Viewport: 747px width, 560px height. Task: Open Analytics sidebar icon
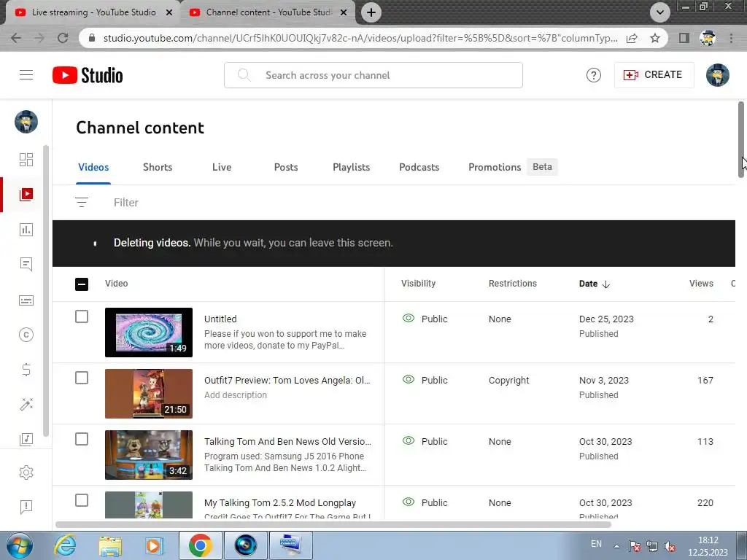click(x=26, y=230)
